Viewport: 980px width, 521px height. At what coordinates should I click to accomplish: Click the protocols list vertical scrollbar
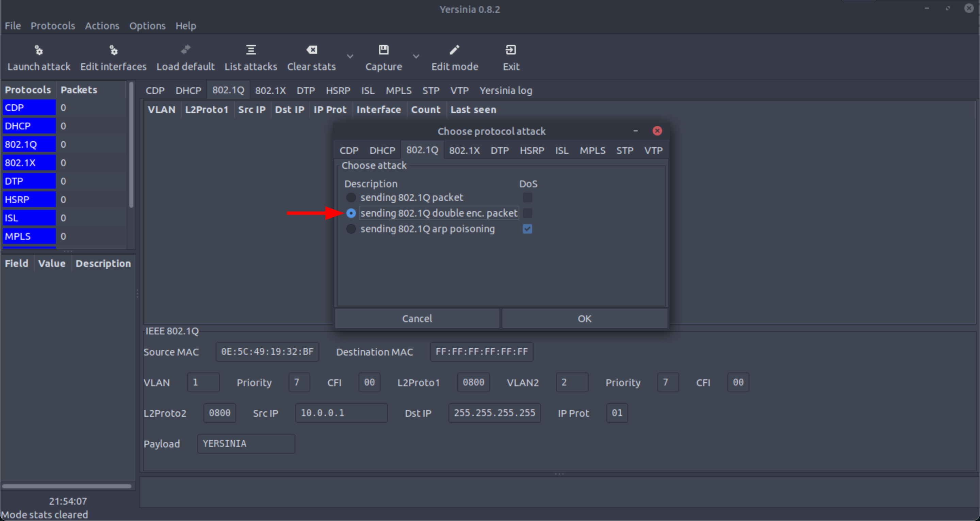(x=131, y=145)
